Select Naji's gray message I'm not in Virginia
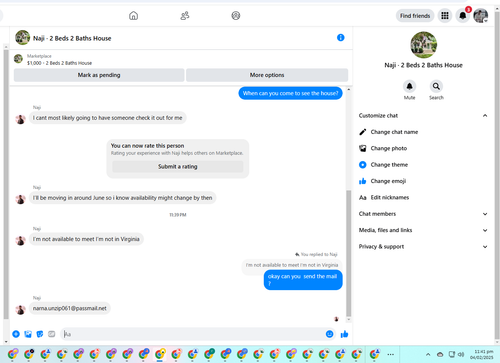The image size is (500, 363). (x=86, y=239)
